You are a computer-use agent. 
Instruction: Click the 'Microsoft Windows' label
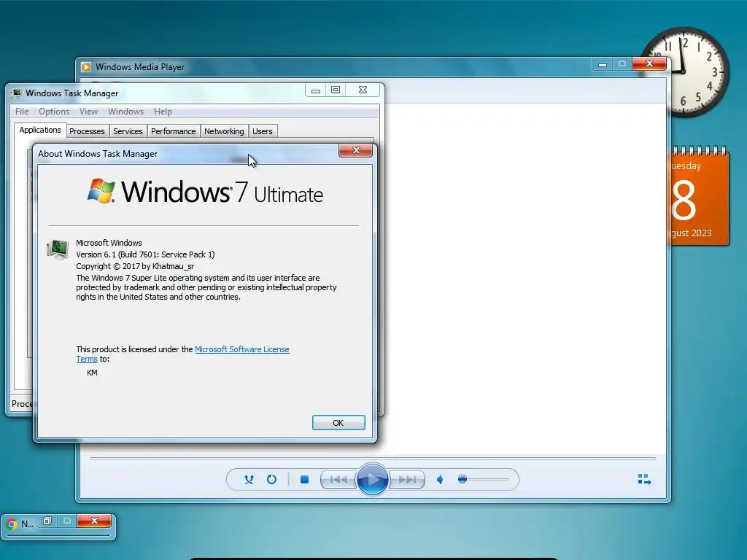pos(109,243)
